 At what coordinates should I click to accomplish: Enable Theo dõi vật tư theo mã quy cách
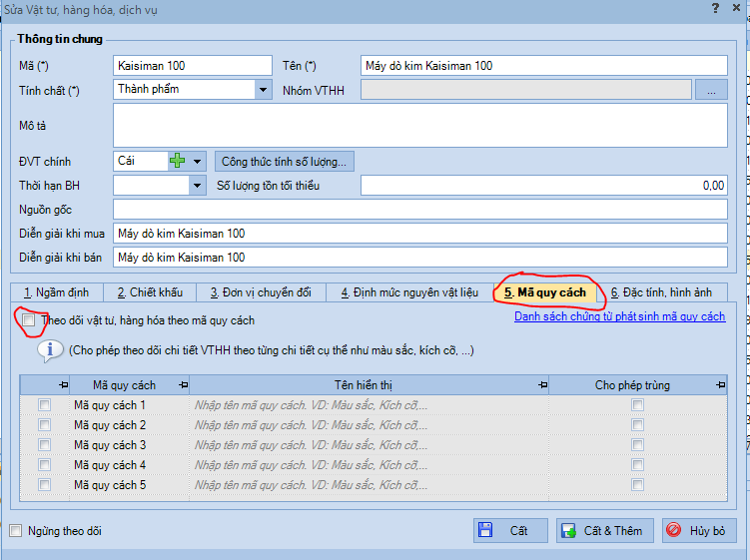tap(29, 320)
